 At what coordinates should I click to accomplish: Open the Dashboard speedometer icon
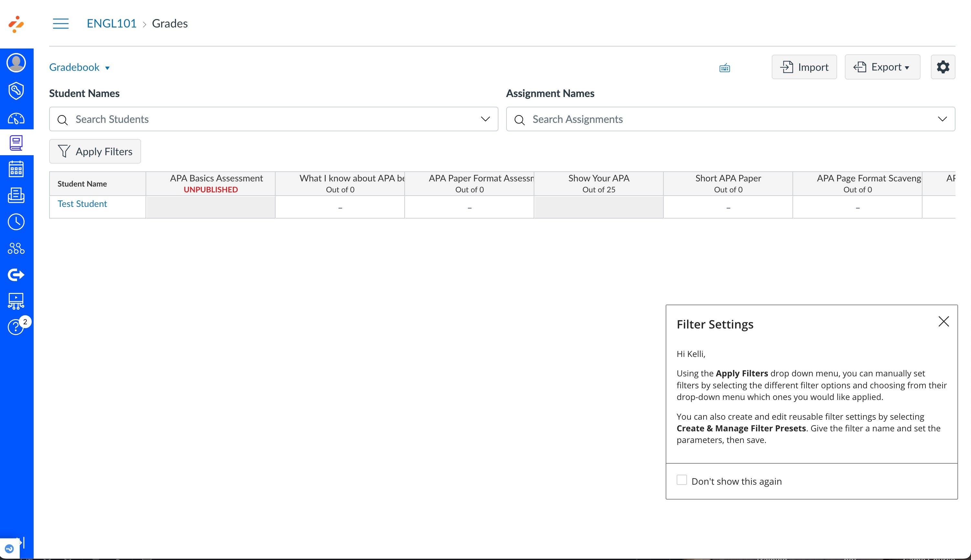[16, 118]
